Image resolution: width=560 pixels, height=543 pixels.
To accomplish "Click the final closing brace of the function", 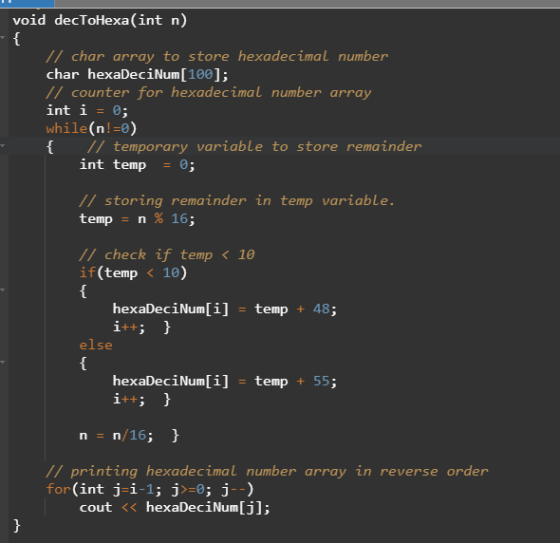I will pyautogui.click(x=17, y=526).
